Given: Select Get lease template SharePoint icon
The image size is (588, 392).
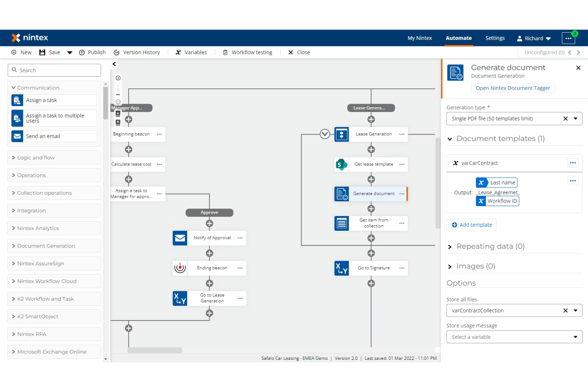Looking at the screenshot, I should 342,164.
